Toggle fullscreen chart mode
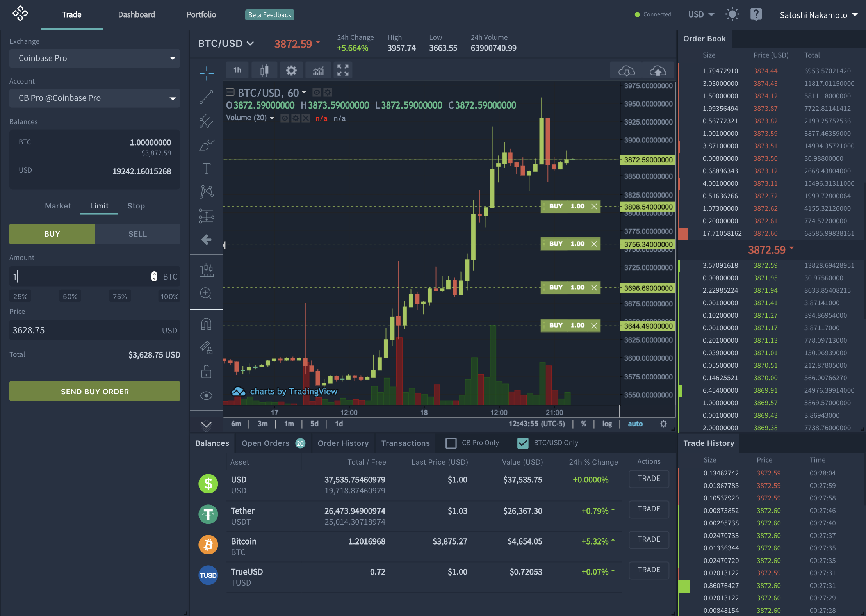Viewport: 866px width, 616px height. (343, 71)
